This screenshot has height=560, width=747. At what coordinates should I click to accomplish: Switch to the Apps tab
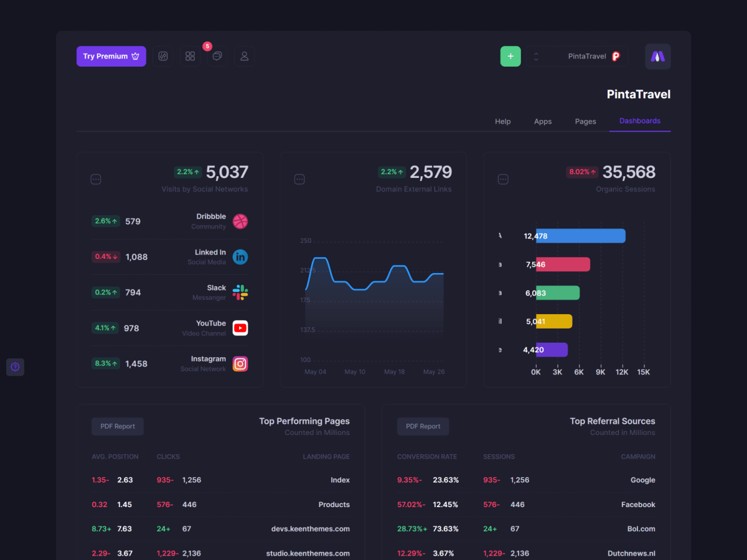[x=542, y=121]
